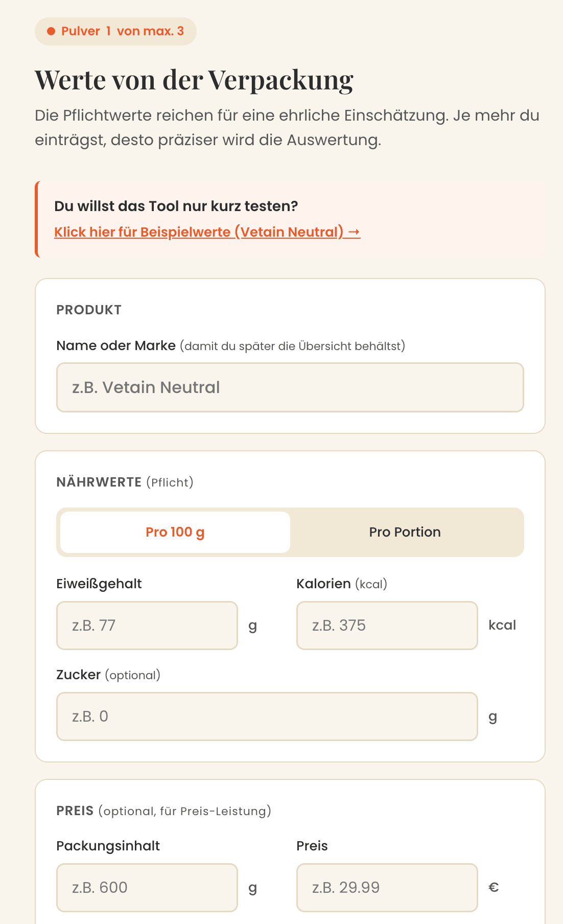Click the "Zucker (optional)" field label
Image resolution: width=563 pixels, height=924 pixels.
point(108,675)
